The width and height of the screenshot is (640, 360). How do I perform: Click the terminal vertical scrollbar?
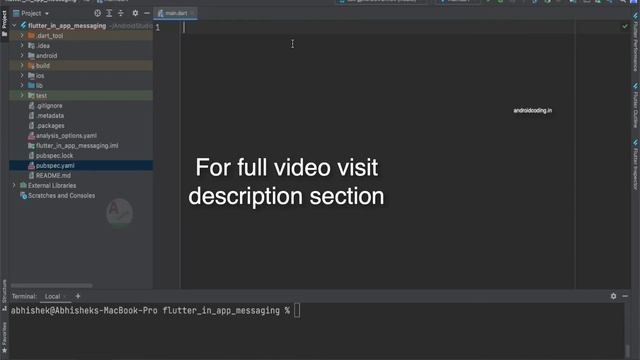pos(628,350)
